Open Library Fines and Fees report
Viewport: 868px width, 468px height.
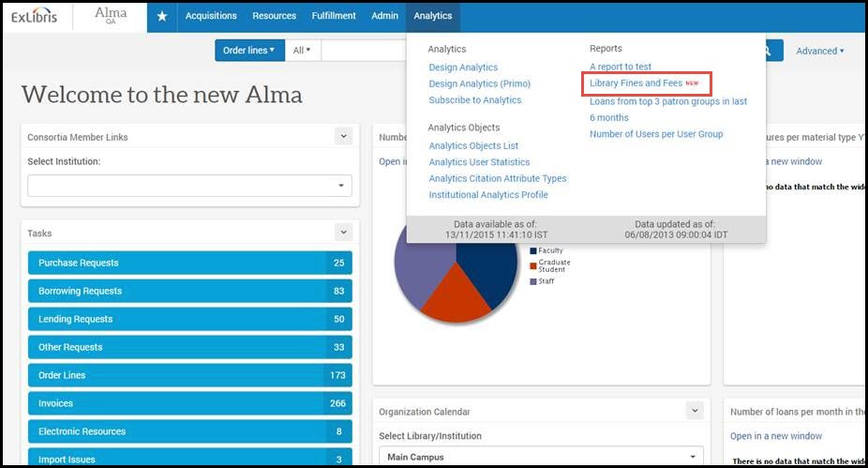click(x=636, y=83)
